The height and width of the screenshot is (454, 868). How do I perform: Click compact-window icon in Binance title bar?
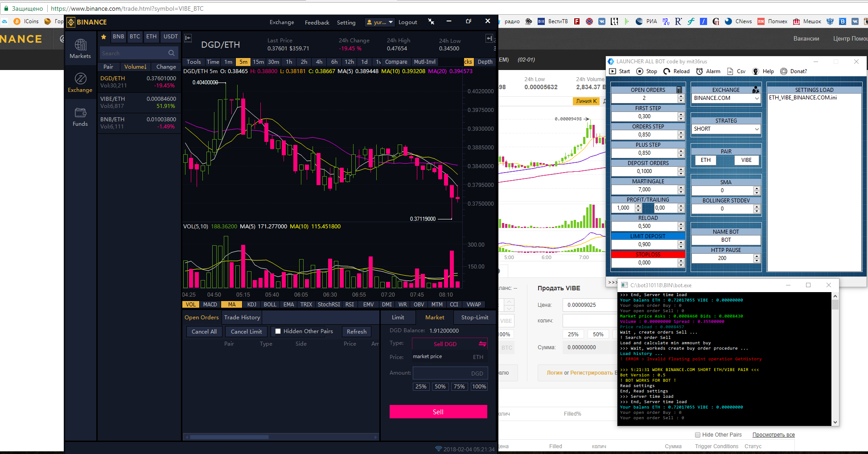point(431,21)
